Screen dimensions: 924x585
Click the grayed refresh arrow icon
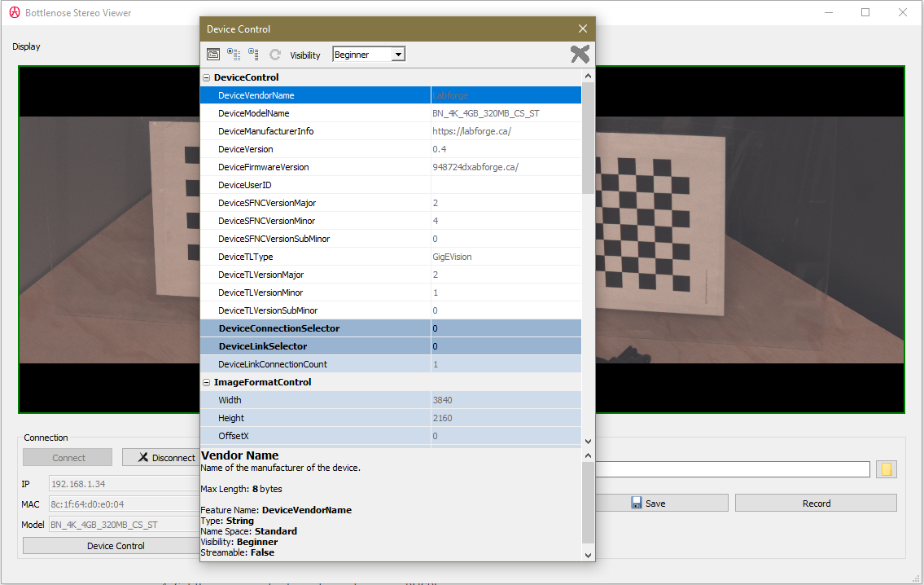point(274,55)
